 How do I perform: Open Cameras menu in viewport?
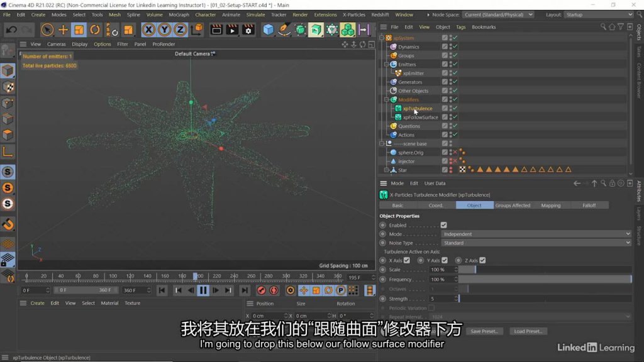56,44
